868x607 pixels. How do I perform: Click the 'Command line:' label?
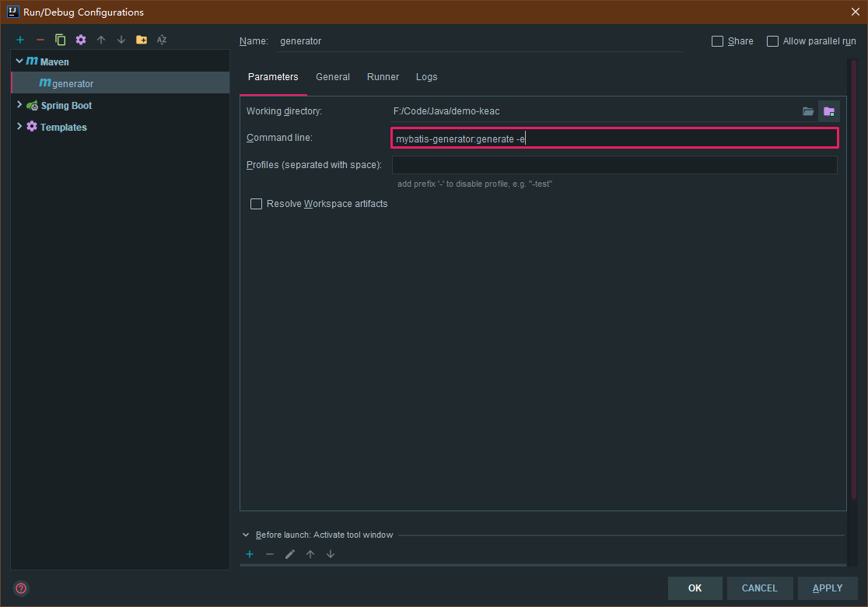(279, 138)
